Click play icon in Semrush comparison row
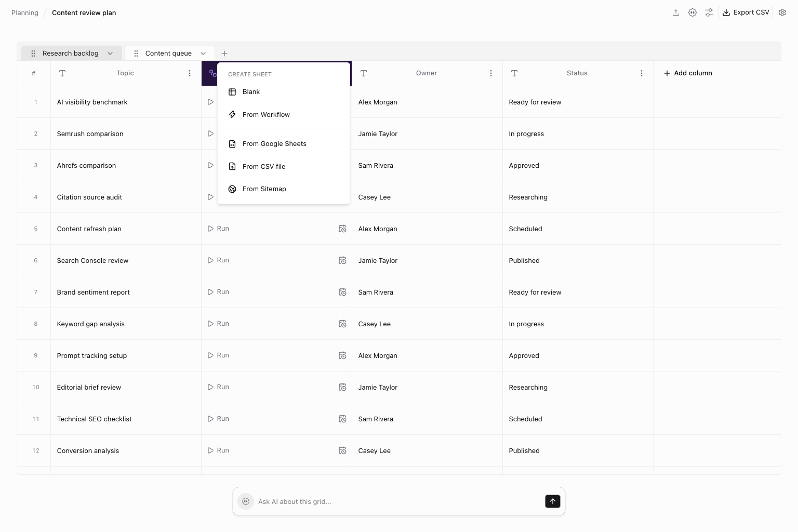The width and height of the screenshot is (798, 532). pyautogui.click(x=210, y=134)
